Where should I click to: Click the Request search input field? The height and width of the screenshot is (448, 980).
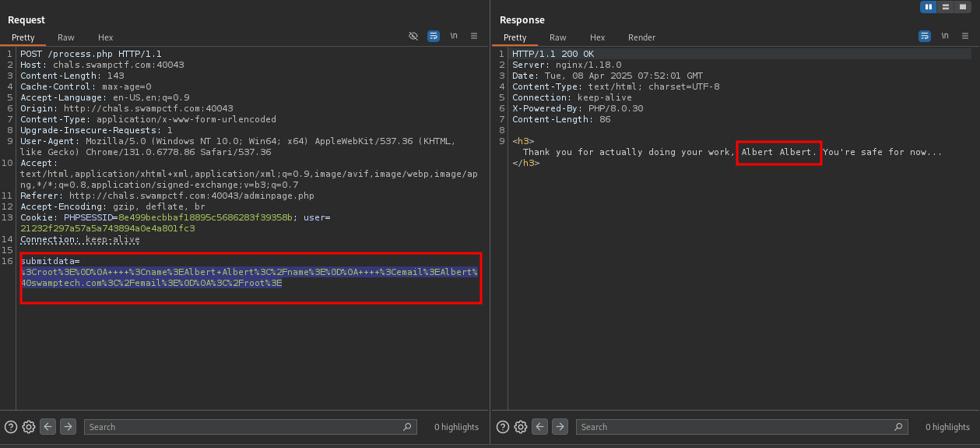click(241, 427)
